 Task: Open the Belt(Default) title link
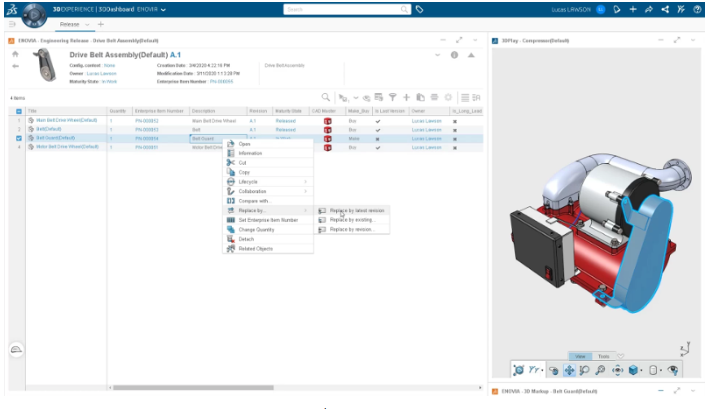48,129
